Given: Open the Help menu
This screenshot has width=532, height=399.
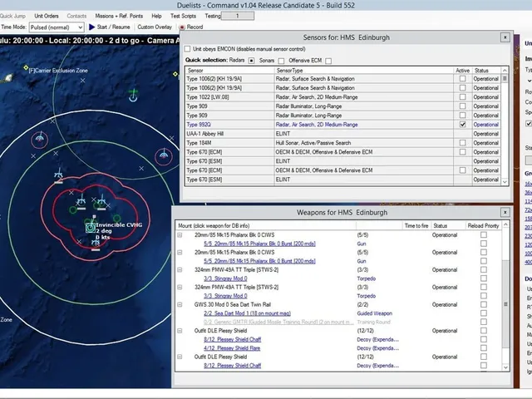Looking at the screenshot, I should click(x=156, y=16).
